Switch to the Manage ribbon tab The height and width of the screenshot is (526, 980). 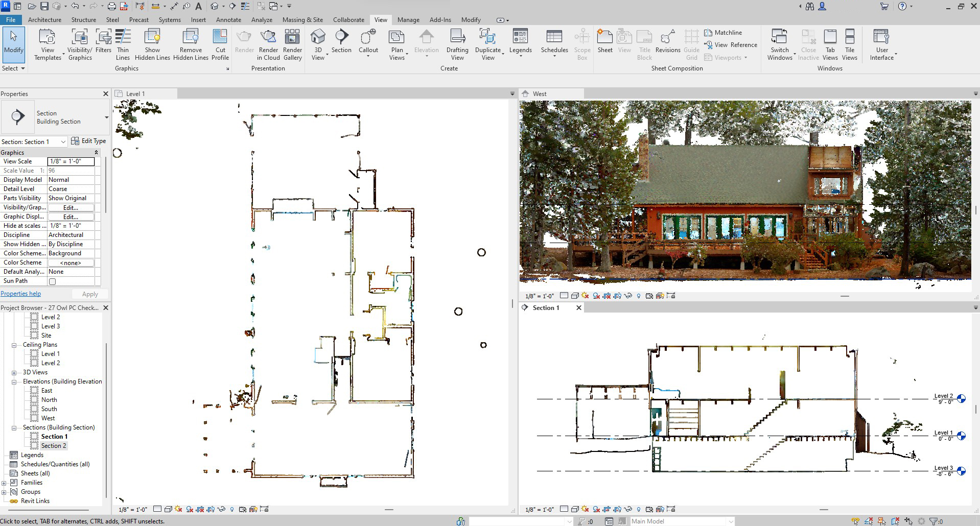click(408, 20)
